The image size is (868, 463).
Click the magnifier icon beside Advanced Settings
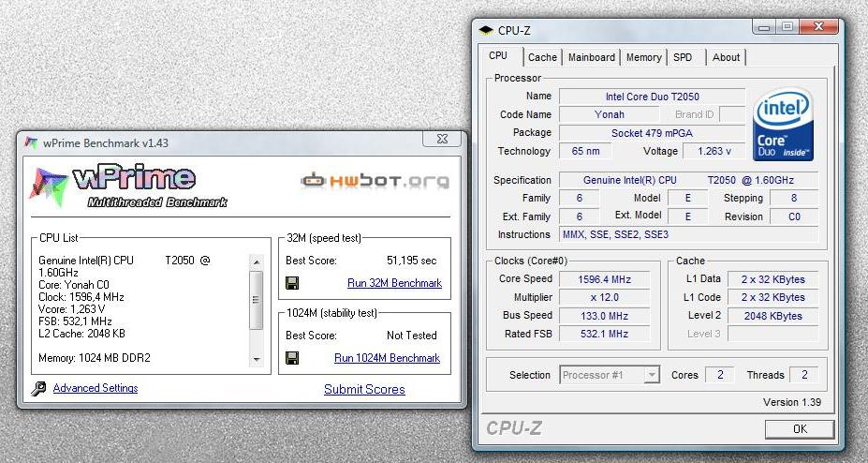tap(38, 388)
